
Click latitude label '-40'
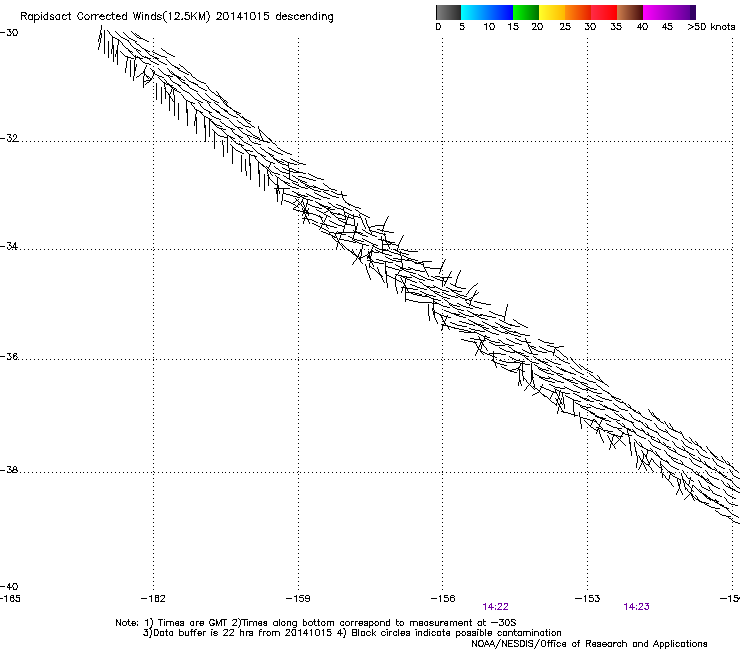click(9, 586)
